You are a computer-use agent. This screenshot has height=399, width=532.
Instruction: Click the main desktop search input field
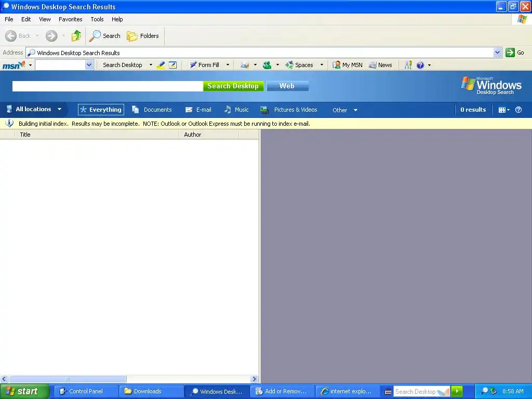(108, 86)
